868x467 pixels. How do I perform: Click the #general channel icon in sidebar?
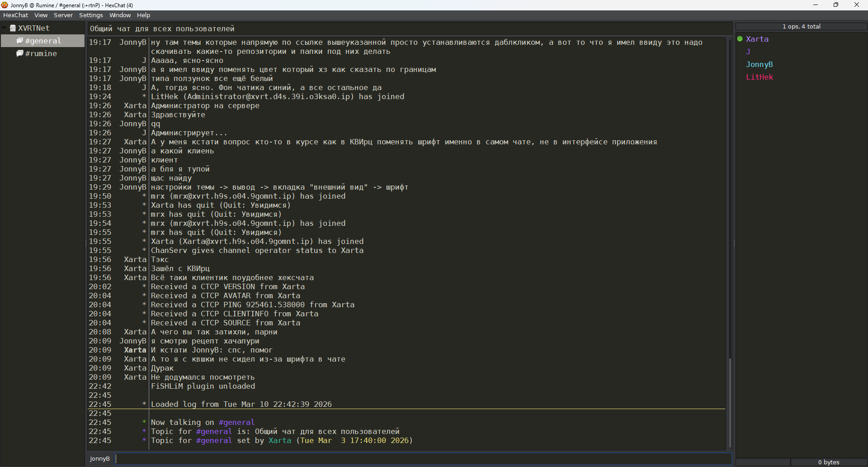pyautogui.click(x=20, y=41)
